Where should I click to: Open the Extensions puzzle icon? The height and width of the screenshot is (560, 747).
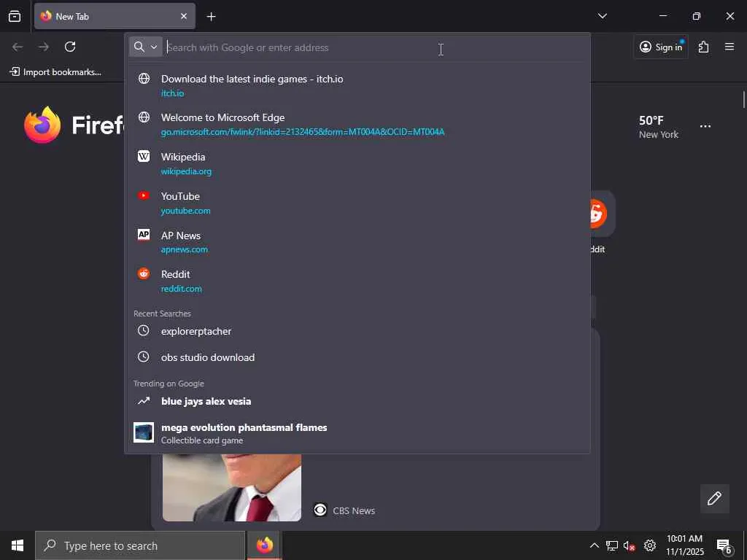[x=703, y=47]
